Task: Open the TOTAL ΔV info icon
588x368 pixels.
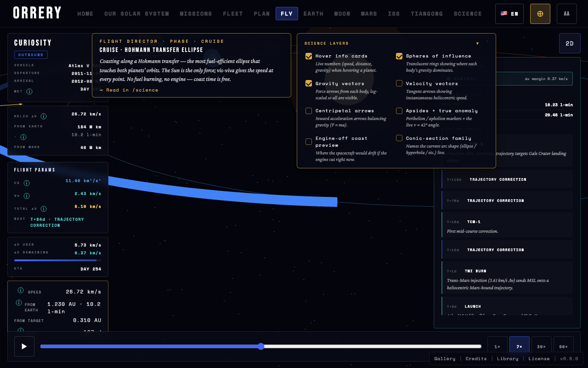Action: pos(44,209)
